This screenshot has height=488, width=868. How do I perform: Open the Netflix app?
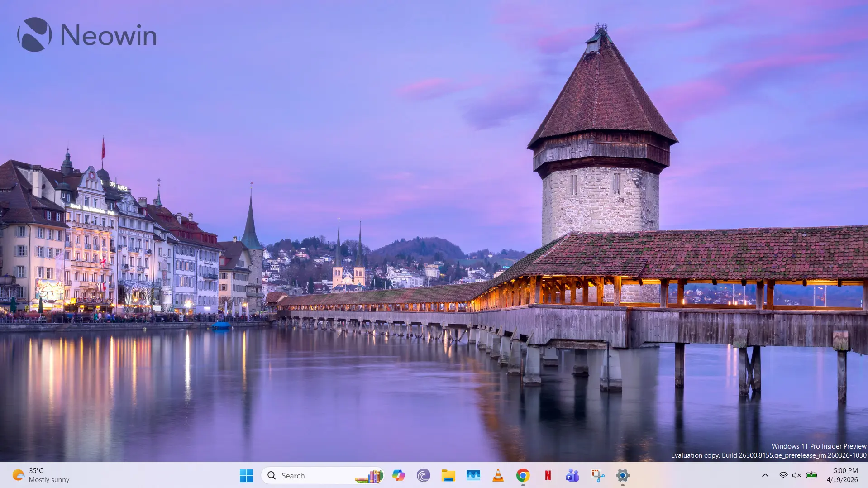click(x=548, y=475)
